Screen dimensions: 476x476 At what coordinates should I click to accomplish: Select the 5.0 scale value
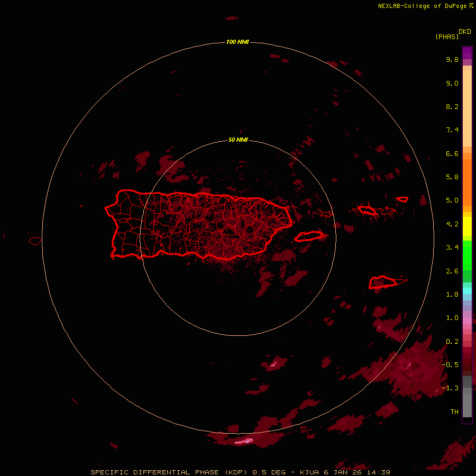452,200
